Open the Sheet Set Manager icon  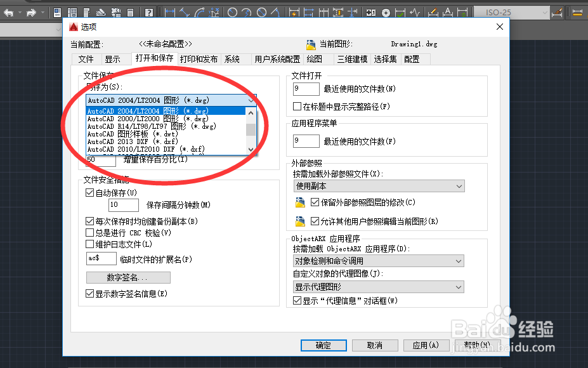pyautogui.click(x=101, y=13)
